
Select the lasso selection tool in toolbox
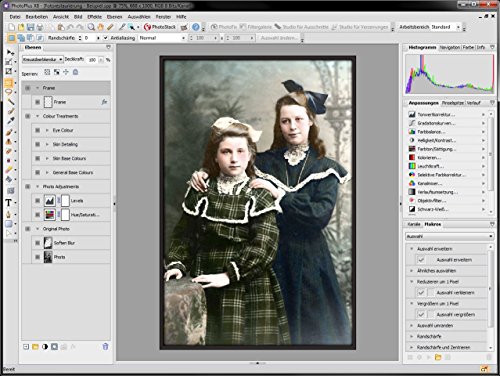point(9,92)
